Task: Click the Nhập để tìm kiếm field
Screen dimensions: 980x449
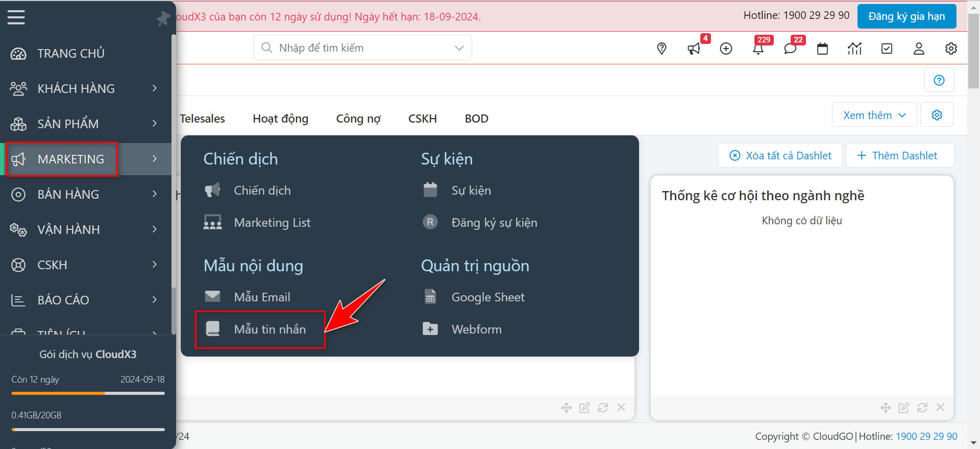Action: (x=357, y=48)
